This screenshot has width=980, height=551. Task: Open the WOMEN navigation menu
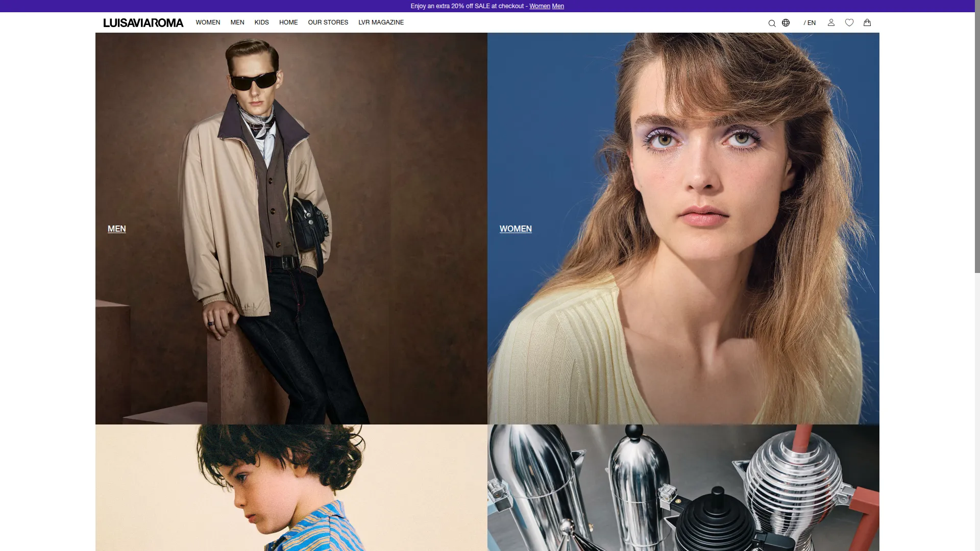point(208,22)
